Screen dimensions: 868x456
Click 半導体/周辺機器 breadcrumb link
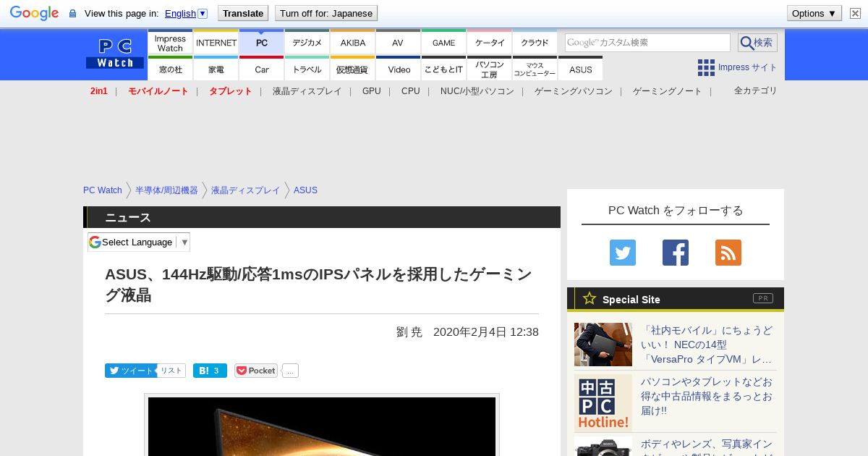click(166, 190)
